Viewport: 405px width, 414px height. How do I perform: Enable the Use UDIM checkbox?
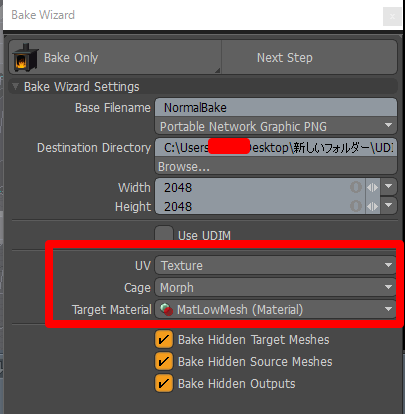point(164,234)
